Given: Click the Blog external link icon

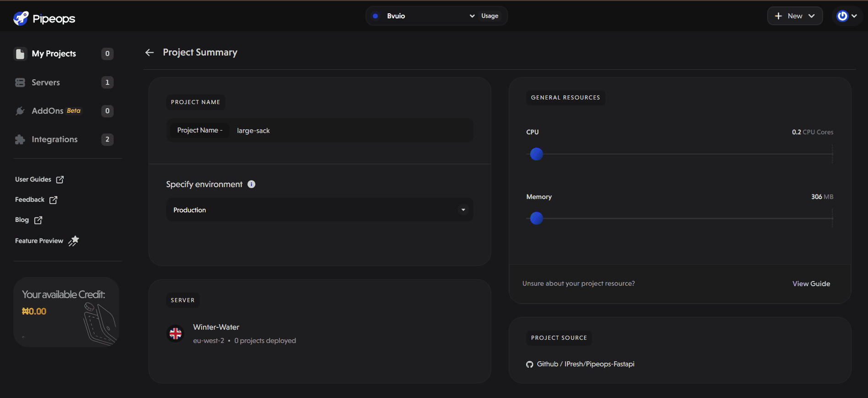Looking at the screenshot, I should click(38, 220).
